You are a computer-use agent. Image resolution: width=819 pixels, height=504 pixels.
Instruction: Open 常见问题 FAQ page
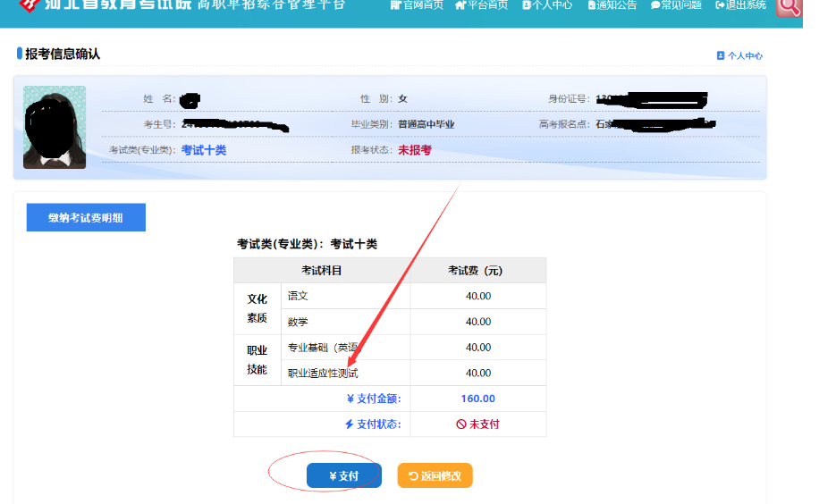[676, 4]
